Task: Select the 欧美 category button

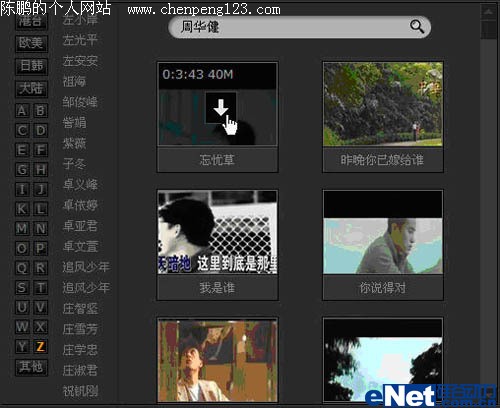Action: pos(31,43)
